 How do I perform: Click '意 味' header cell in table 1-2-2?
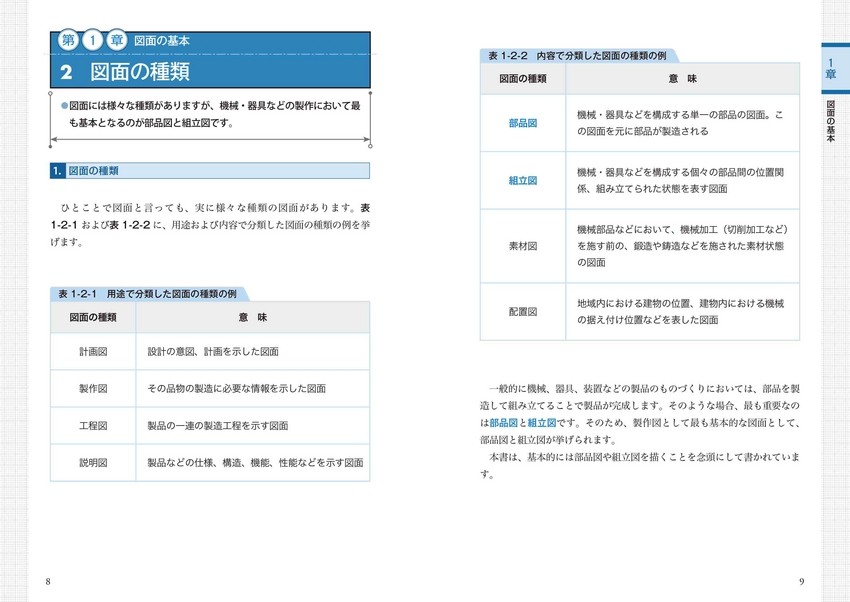click(683, 79)
